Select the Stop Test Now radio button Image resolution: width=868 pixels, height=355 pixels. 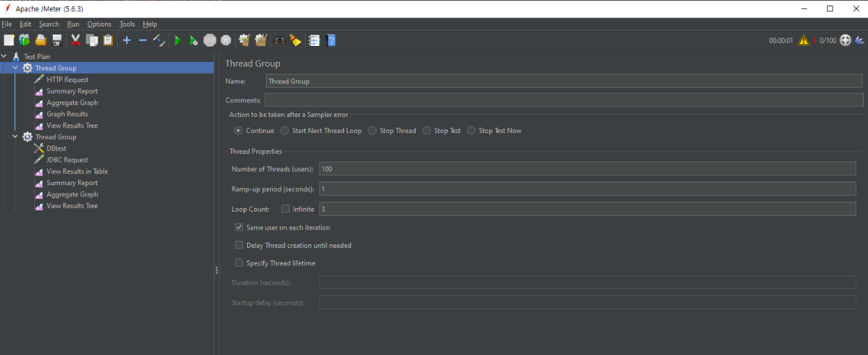471,130
